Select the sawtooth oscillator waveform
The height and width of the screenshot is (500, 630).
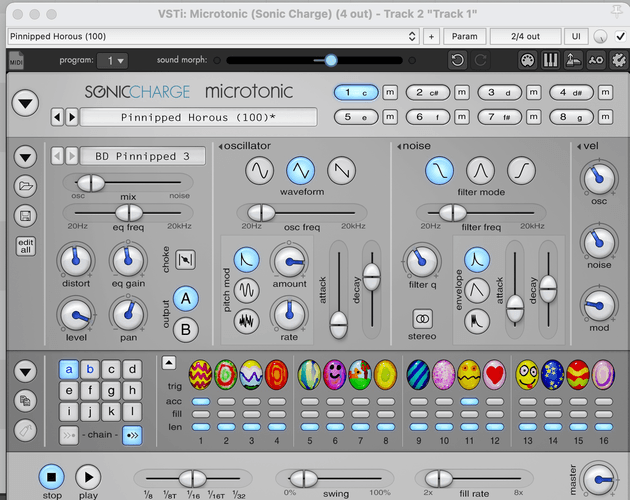coord(342,171)
